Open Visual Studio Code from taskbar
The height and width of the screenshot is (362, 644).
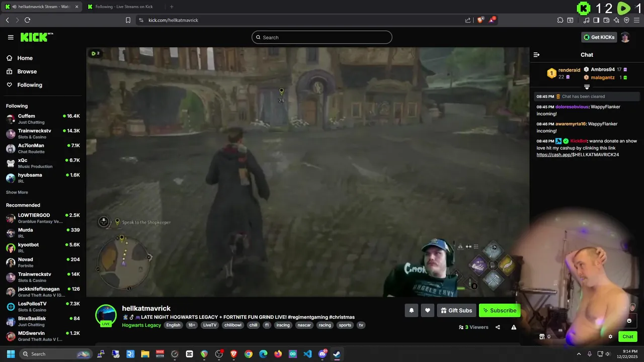(x=307, y=354)
